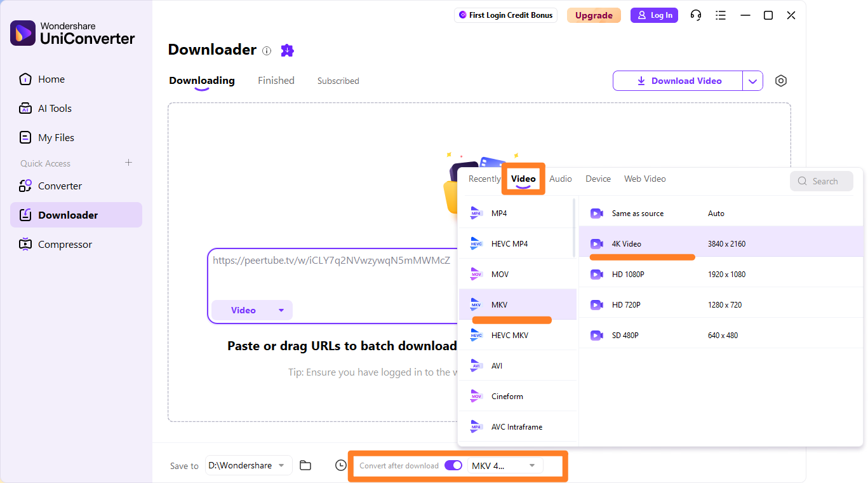
Task: Open the Web Video format tab
Action: pos(645,179)
